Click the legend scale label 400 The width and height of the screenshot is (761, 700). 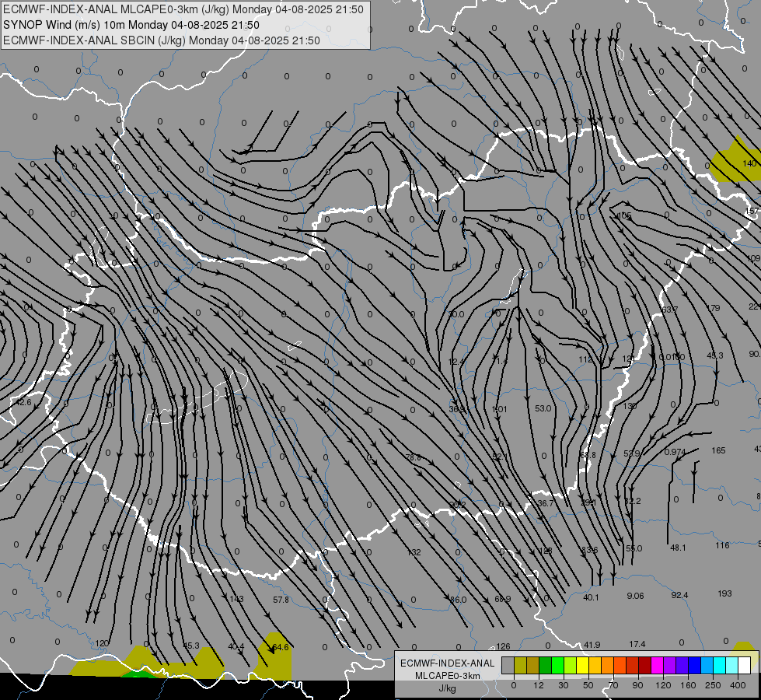click(738, 685)
